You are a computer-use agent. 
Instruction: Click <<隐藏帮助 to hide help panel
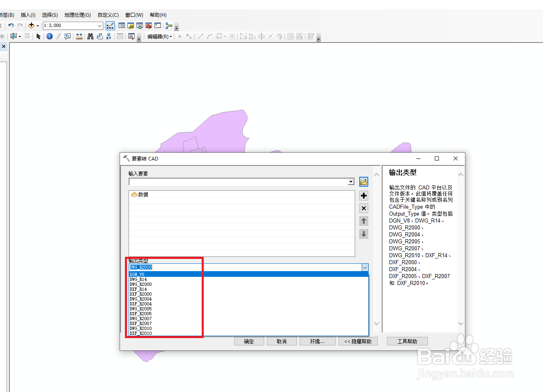(x=358, y=341)
